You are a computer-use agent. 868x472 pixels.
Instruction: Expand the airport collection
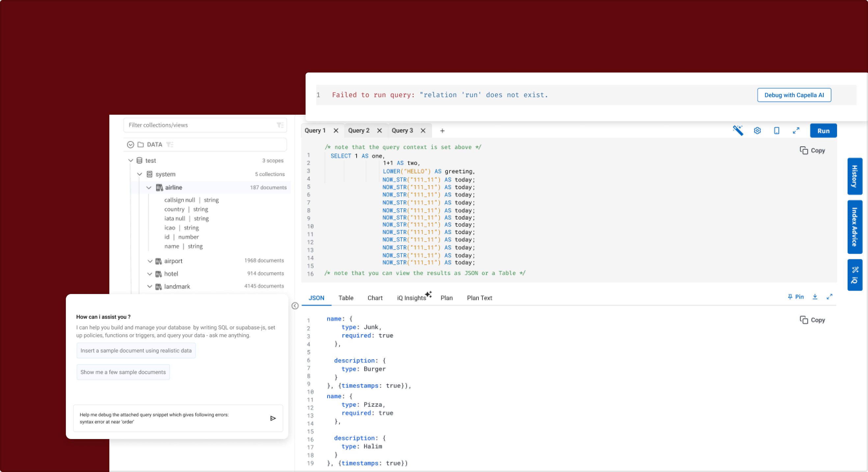click(149, 261)
